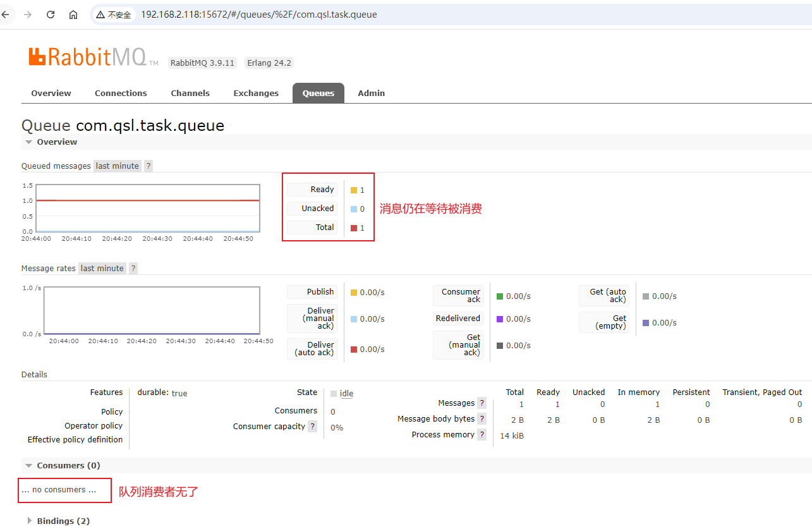Click the red Total legend swatch

(354, 228)
